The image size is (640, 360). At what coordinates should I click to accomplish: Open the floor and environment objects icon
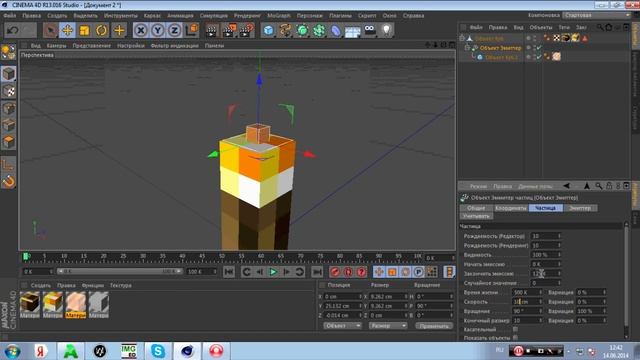click(x=352, y=30)
